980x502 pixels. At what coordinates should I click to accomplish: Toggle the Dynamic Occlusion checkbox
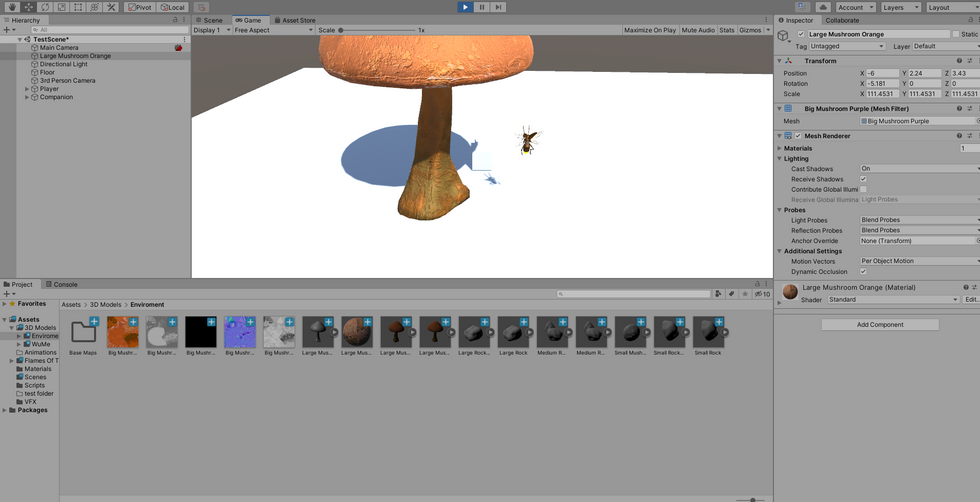click(x=863, y=271)
